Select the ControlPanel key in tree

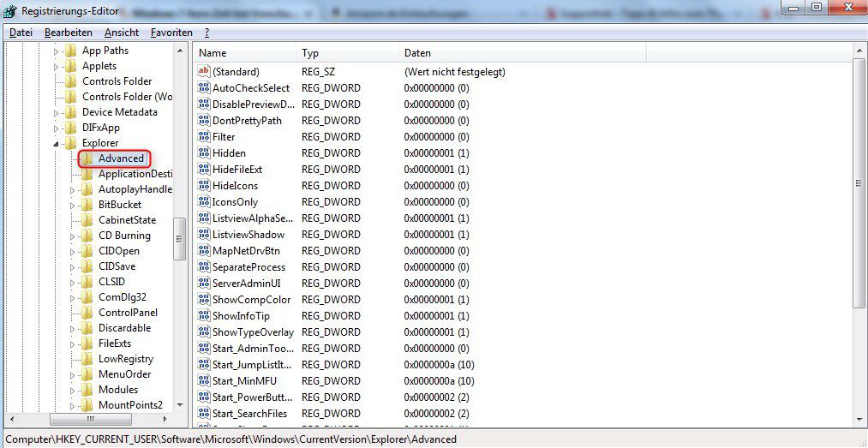click(128, 313)
